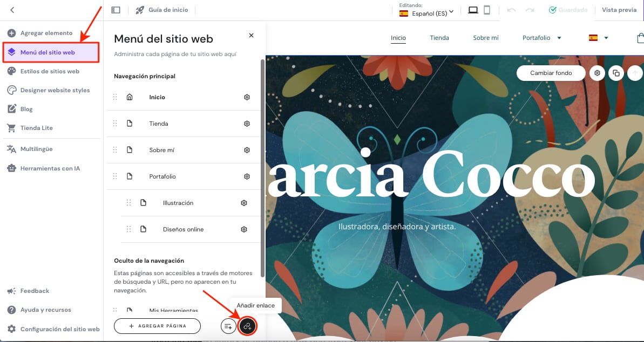Open settings gear for Portafolio page

point(247,176)
